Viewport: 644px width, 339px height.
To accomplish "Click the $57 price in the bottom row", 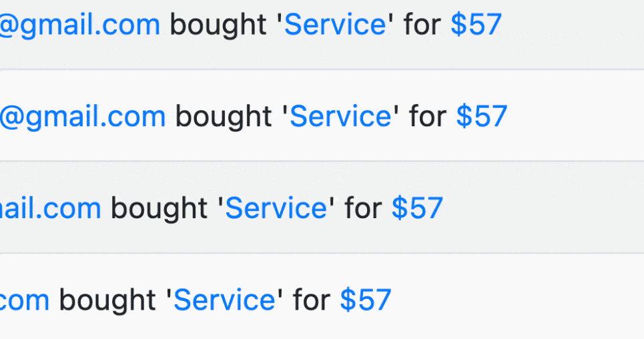I will [x=366, y=300].
